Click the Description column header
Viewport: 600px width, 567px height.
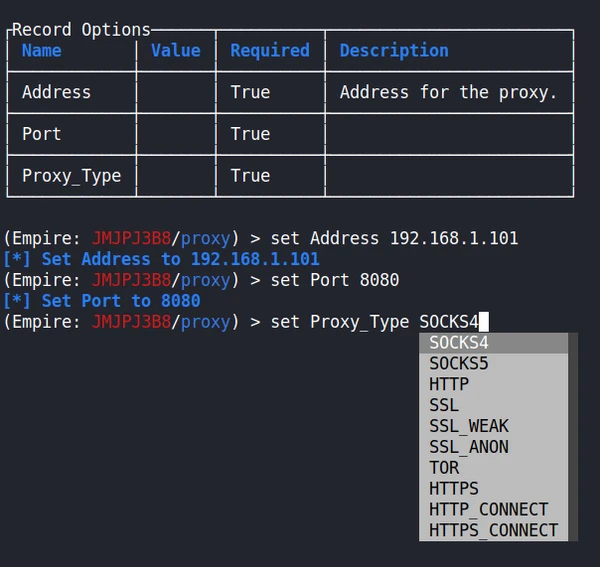(x=394, y=51)
